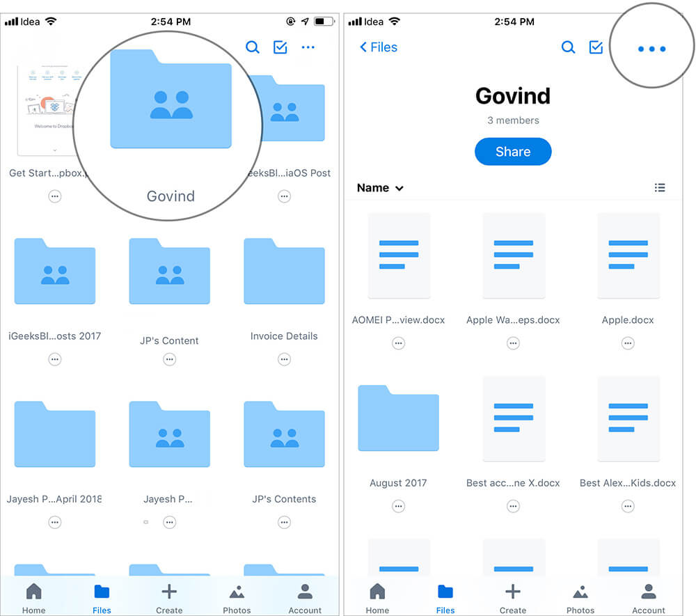Switch to list view icon

point(660,188)
